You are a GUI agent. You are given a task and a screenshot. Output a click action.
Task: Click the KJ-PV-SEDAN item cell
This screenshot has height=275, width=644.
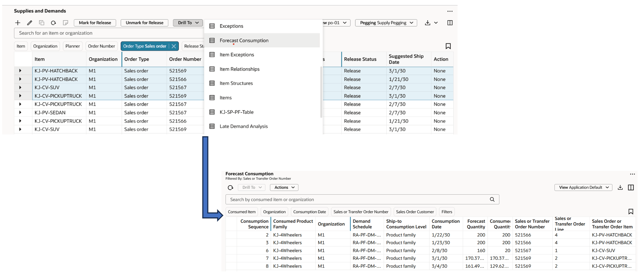59,112
